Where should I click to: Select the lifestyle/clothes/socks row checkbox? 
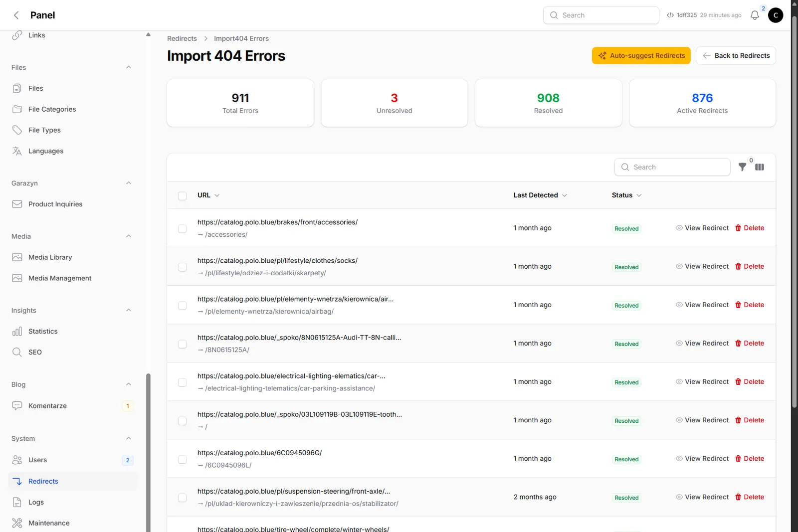point(183,267)
